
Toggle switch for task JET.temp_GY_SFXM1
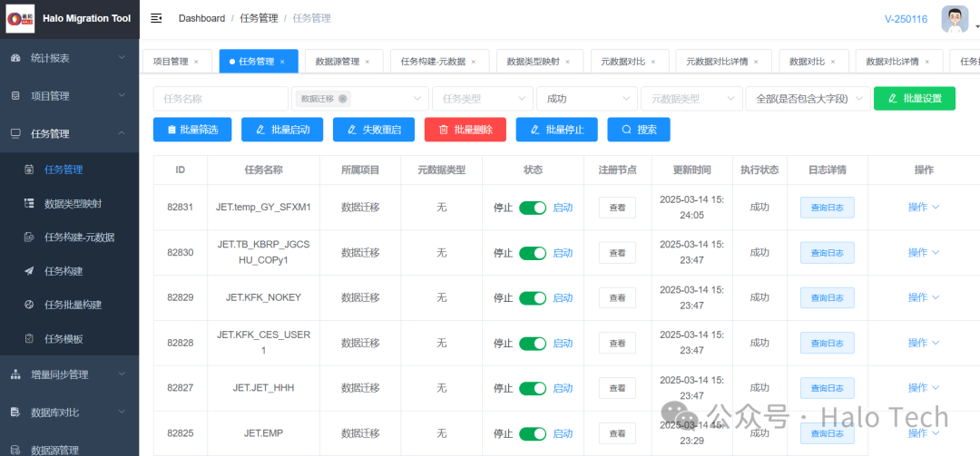[x=533, y=208]
